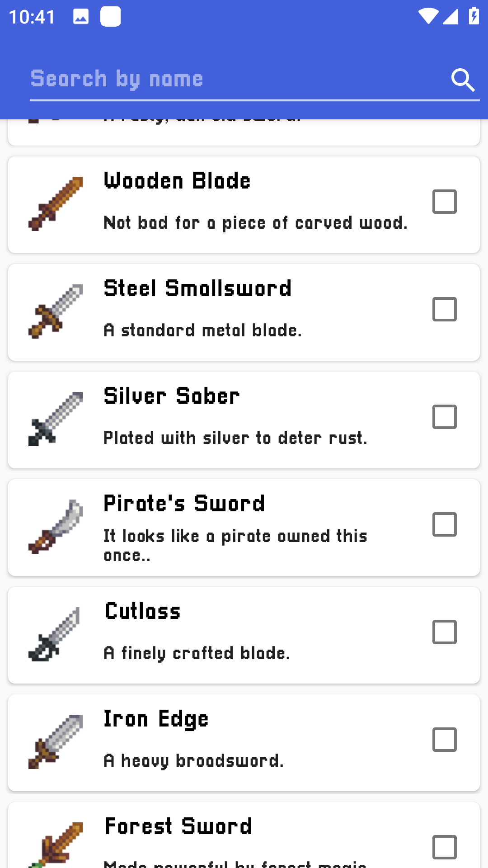Select the Silver Saber description text

(x=235, y=438)
